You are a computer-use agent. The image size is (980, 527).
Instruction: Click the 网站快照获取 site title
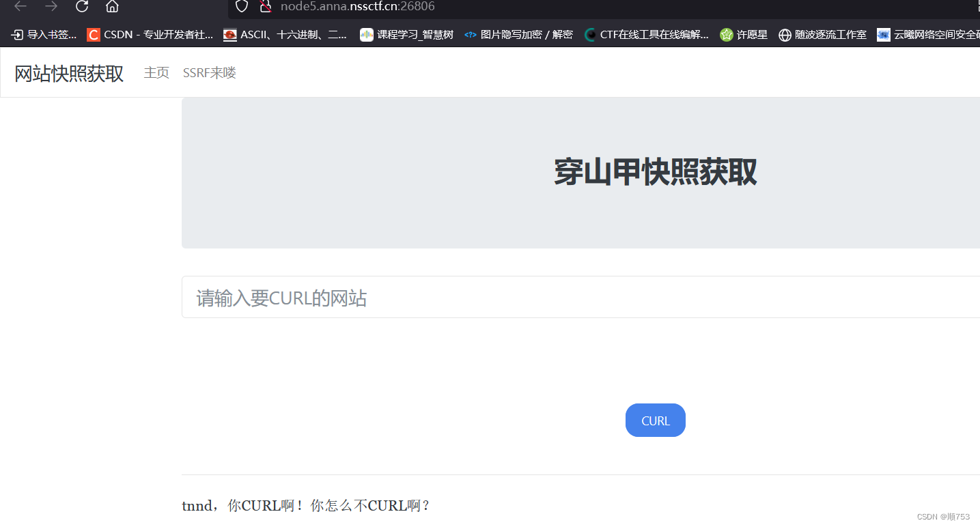coord(69,74)
